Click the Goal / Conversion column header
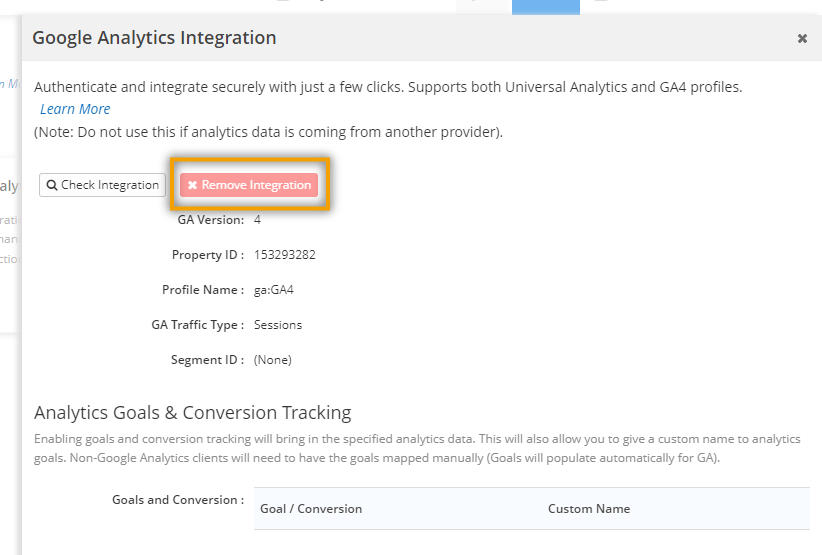This screenshot has height=555, width=822. point(311,509)
